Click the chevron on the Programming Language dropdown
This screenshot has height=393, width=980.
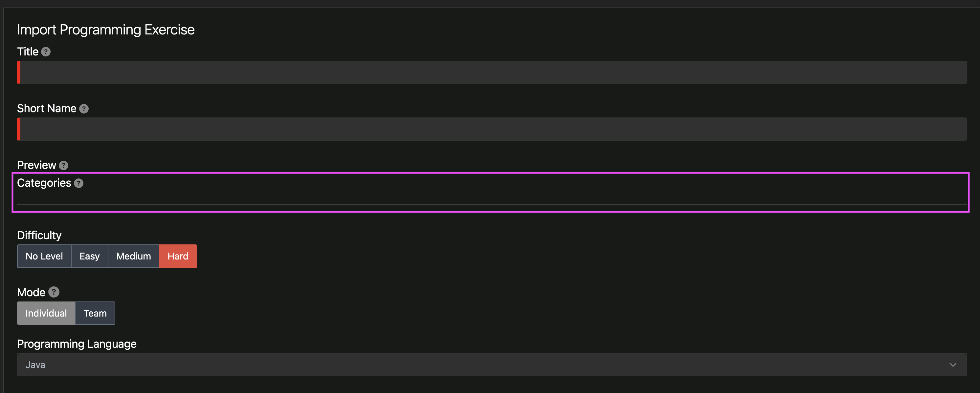point(953,365)
